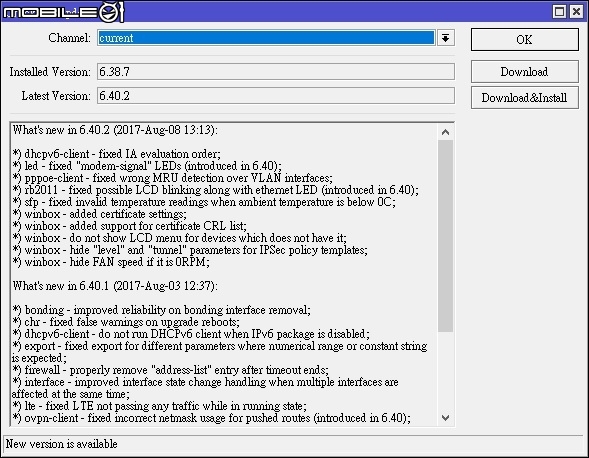Select the Channel field showing current
This screenshot has height=458, width=589.
[x=266, y=38]
